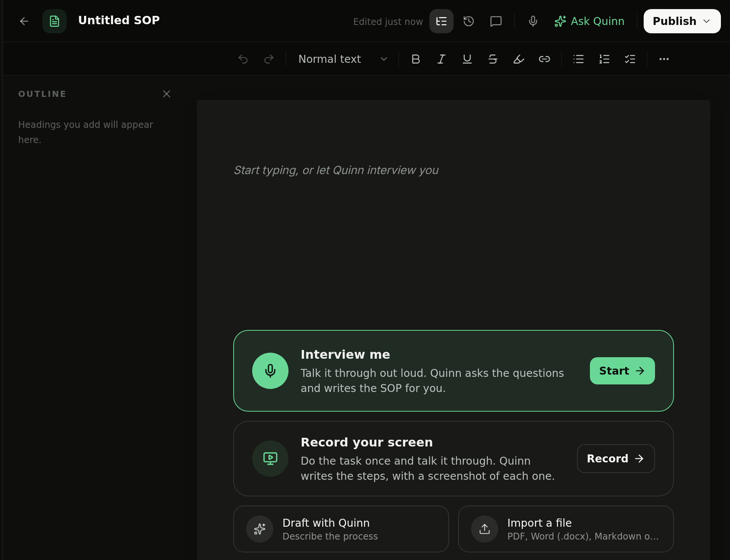The height and width of the screenshot is (560, 730).
Task: Toggle numbered list
Action: coord(604,59)
